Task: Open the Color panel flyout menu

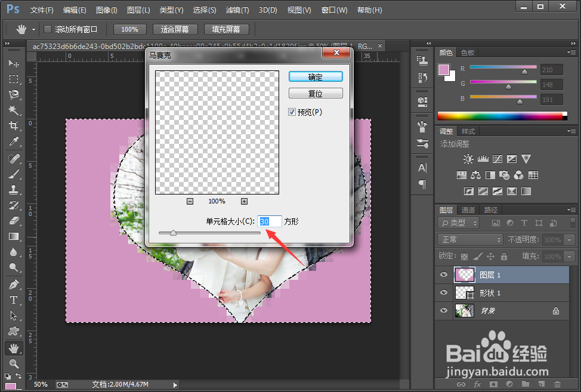Action: 571,53
